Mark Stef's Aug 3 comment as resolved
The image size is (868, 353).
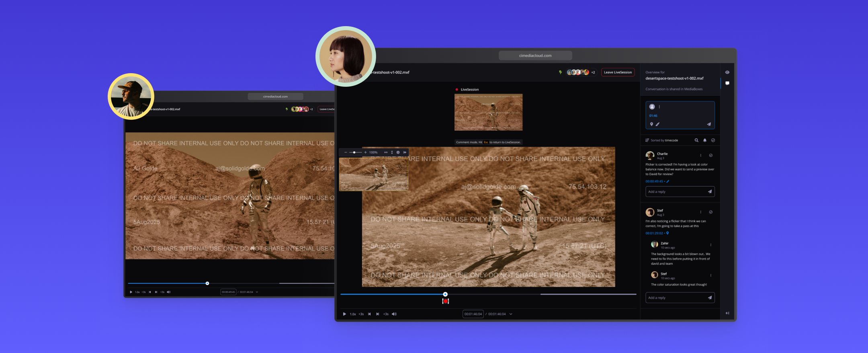(x=711, y=212)
